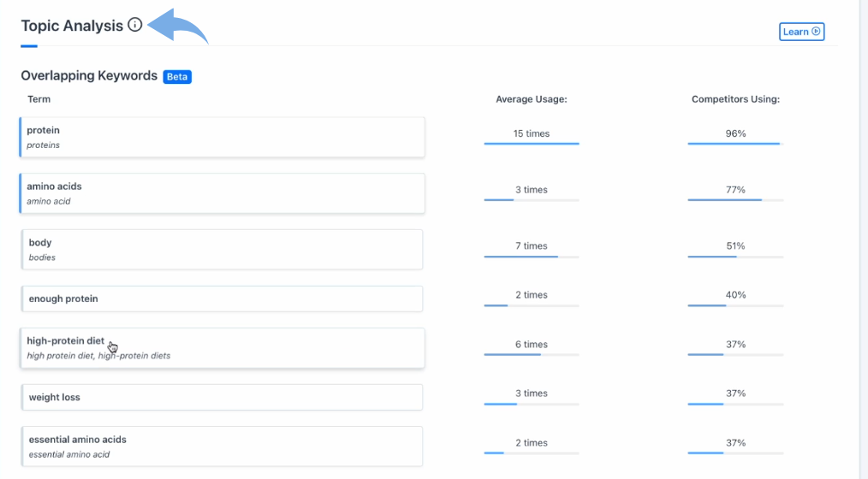Click the Term column header
Viewport: 868px width, 479px height.
(x=39, y=99)
